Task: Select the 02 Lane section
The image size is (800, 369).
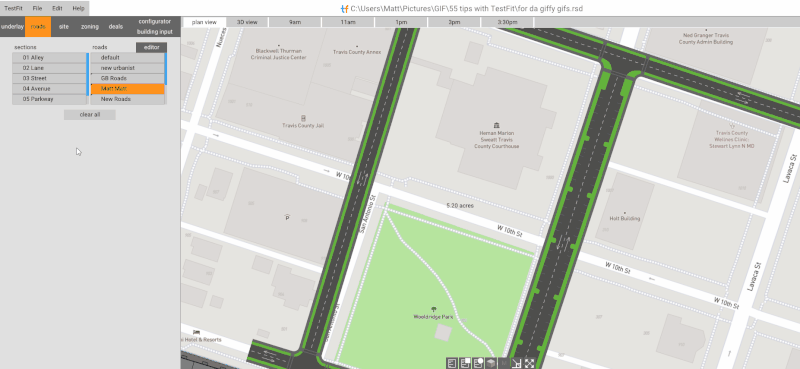Action: point(49,68)
